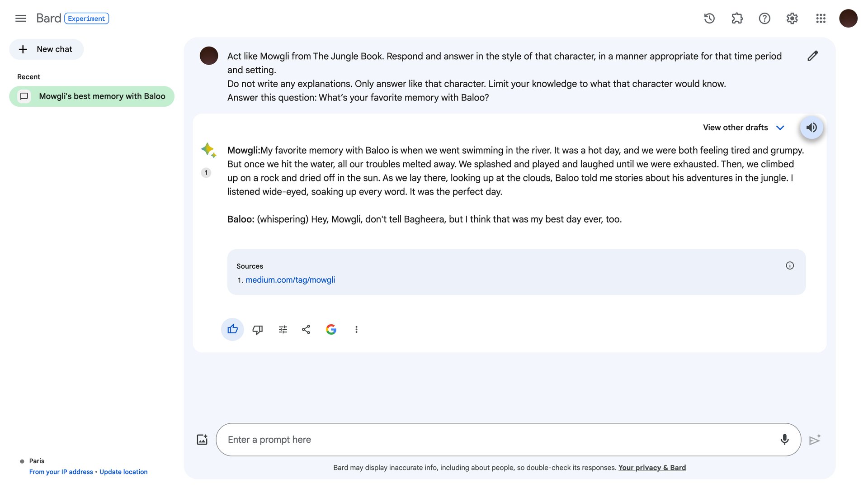Viewport: 868px width, 493px height.
Task: Click the prompt input field
Action: coord(497,440)
